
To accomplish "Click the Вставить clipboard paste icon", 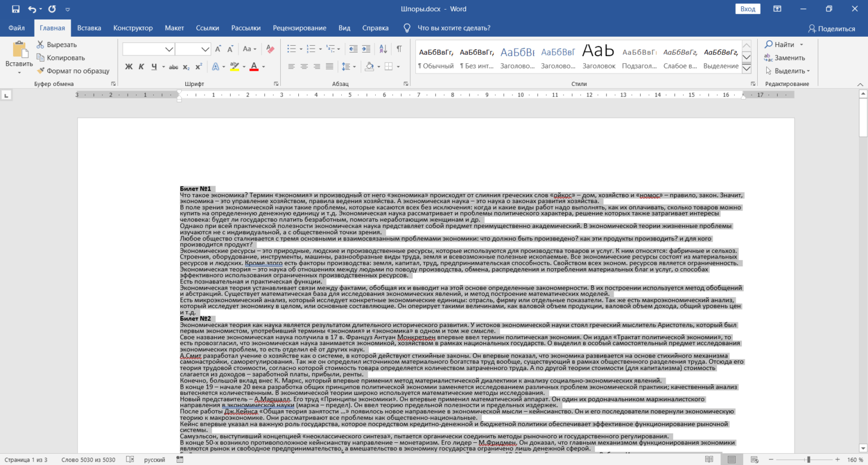I will (x=19, y=50).
